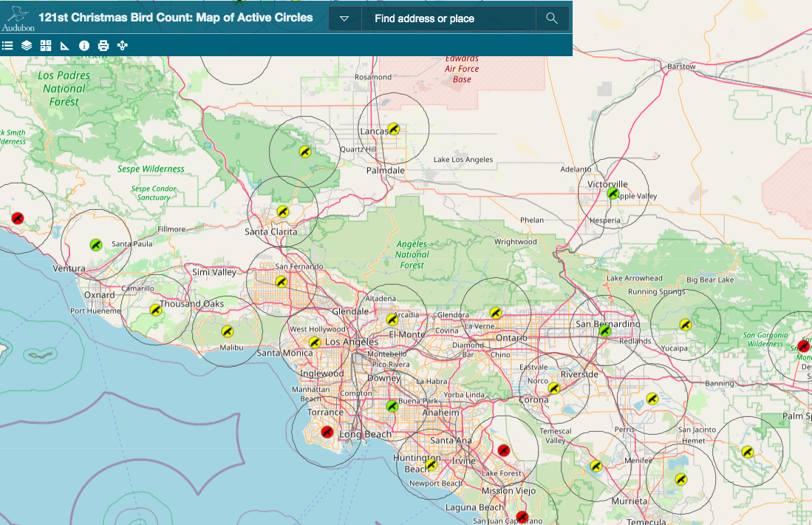Click the Edwards Air Force Base label
Viewport: 812px width, 525px height.
click(462, 69)
